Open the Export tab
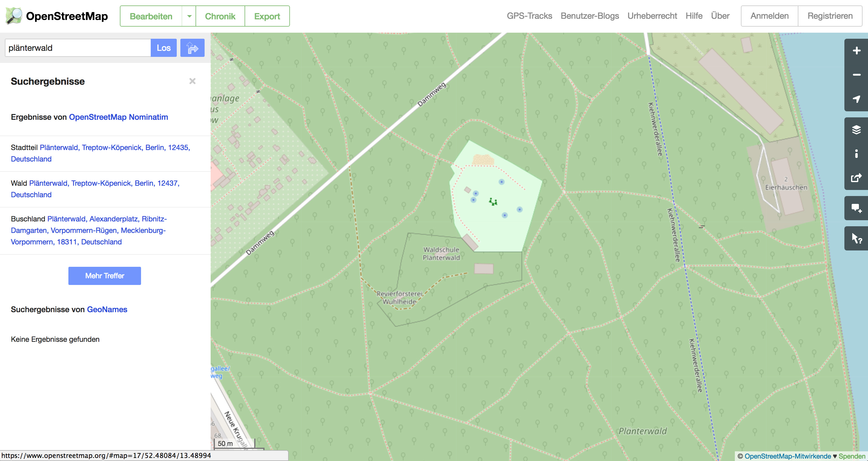This screenshot has height=461, width=868. coord(267,16)
